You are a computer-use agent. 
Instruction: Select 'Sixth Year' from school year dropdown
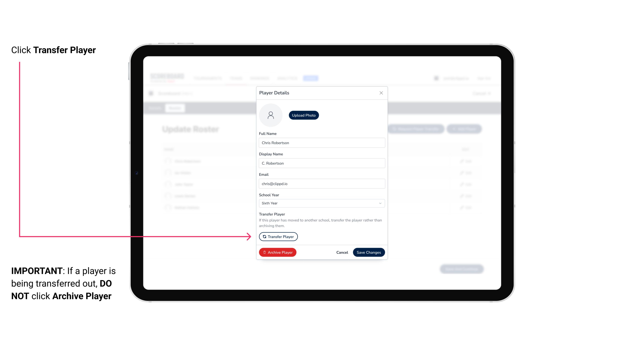click(321, 203)
